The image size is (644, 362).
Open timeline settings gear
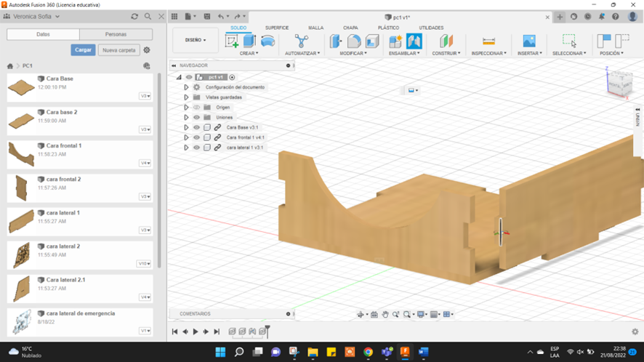click(635, 331)
